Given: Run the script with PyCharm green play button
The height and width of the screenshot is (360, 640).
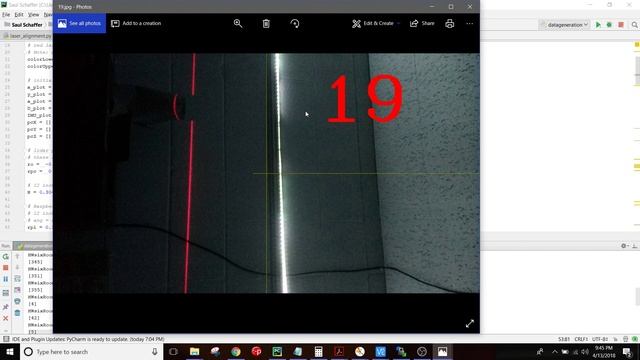Looking at the screenshot, I should point(598,24).
